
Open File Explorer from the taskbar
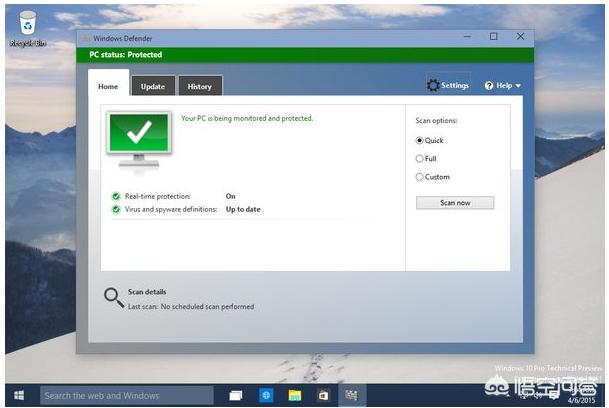[295, 396]
